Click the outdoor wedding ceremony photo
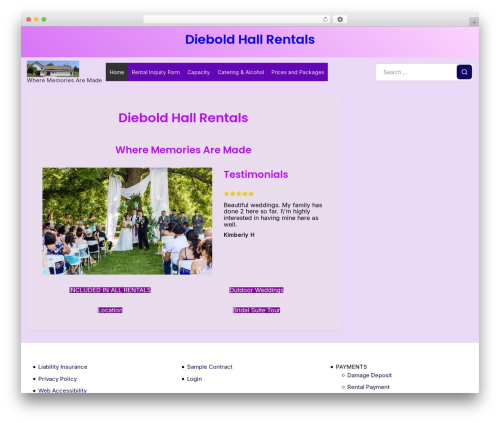500x423 pixels. coord(127,221)
